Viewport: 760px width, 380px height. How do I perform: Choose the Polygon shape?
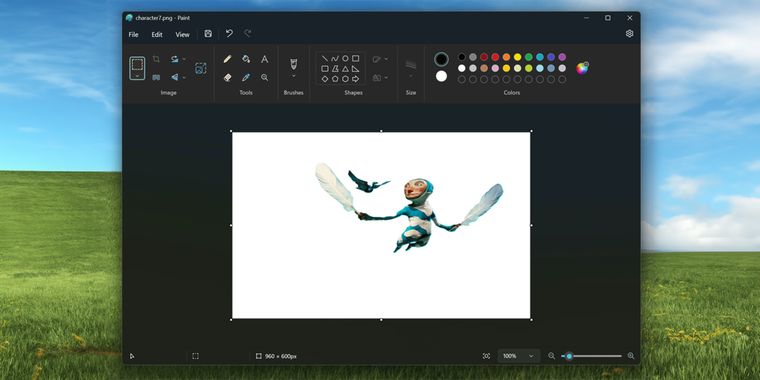click(x=335, y=69)
